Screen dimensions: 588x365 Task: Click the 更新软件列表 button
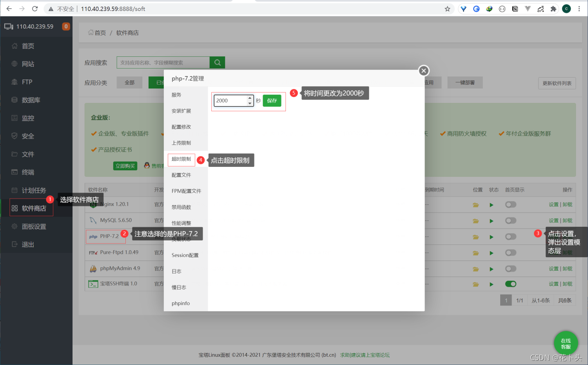pyautogui.click(x=557, y=83)
